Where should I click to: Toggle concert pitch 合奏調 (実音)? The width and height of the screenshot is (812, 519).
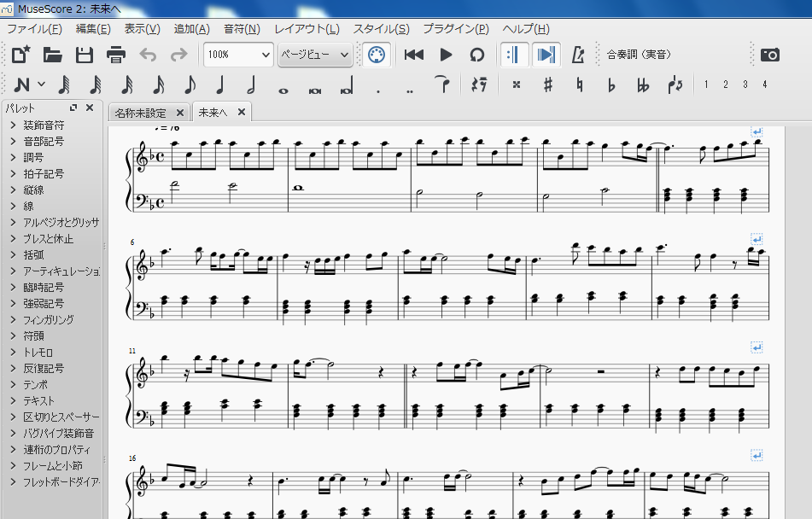(x=639, y=55)
